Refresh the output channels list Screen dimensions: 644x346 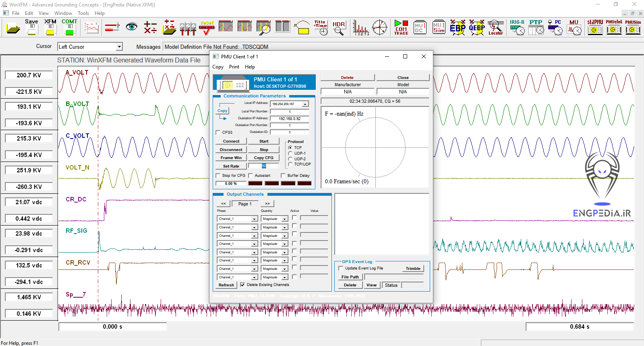(226, 285)
